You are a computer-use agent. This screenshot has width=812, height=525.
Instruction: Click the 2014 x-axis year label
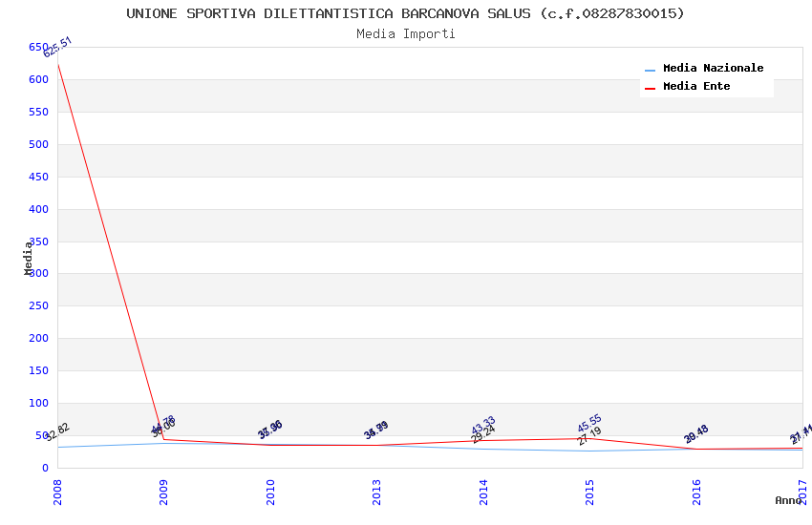point(483,492)
